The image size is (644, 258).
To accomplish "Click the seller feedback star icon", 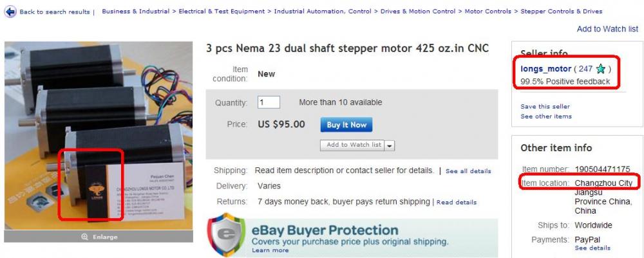I will (600, 69).
